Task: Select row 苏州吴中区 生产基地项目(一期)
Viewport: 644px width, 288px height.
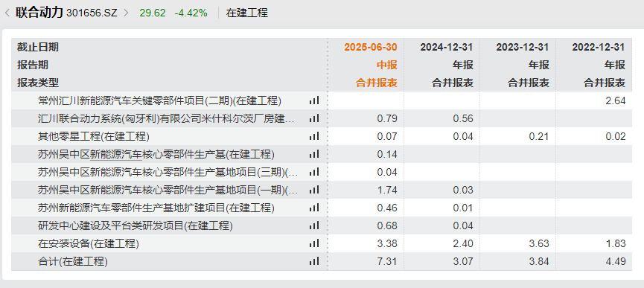Action: (321, 190)
